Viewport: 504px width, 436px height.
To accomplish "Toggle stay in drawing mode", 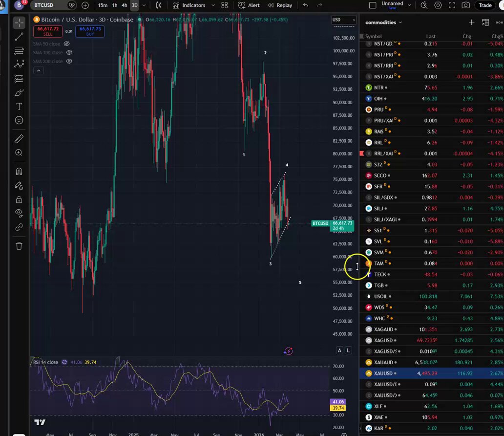I will coord(19,185).
